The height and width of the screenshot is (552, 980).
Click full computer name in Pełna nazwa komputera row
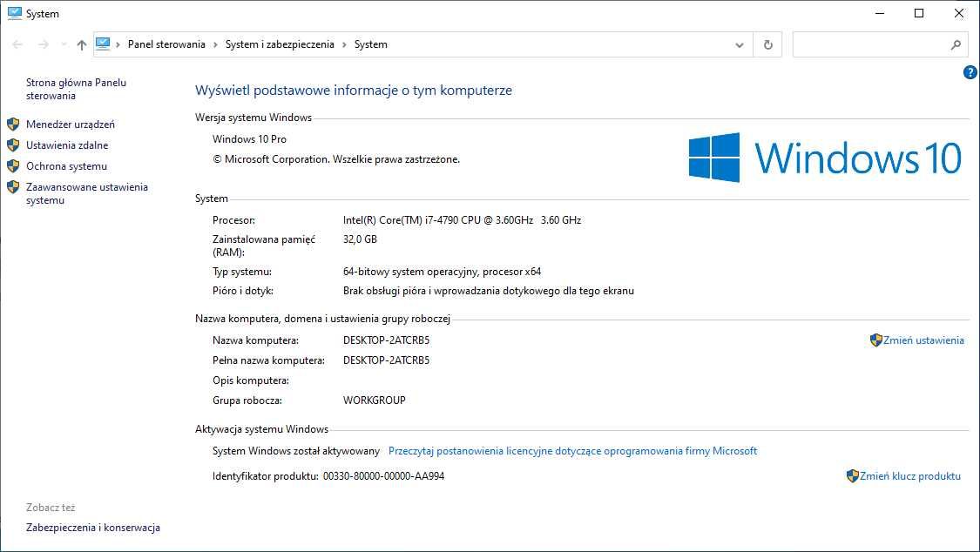click(386, 360)
